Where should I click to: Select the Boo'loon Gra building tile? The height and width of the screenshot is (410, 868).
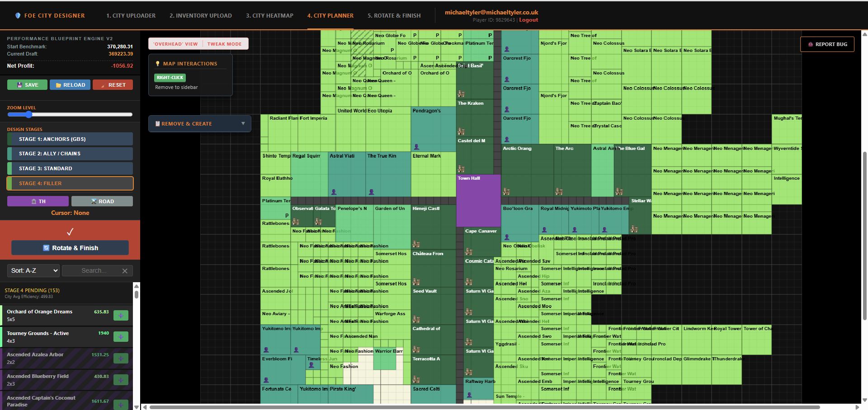[x=520, y=223]
